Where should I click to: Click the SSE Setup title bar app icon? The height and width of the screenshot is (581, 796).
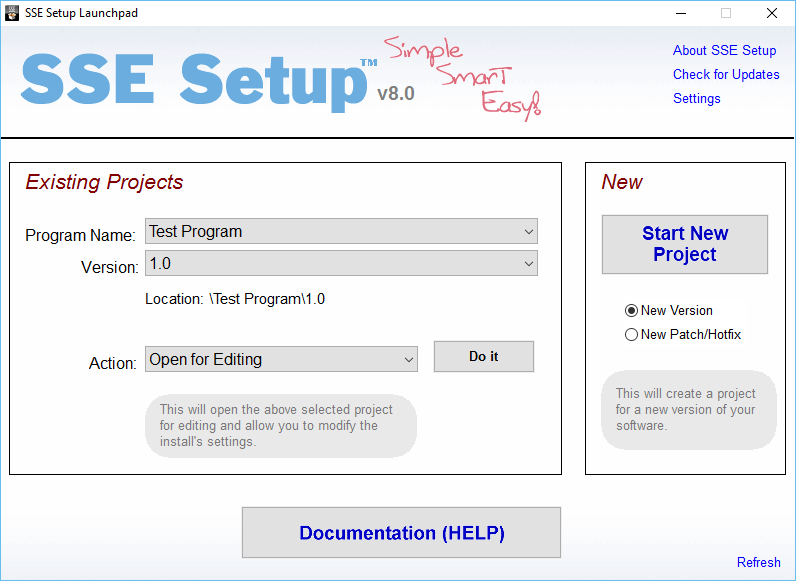click(12, 13)
